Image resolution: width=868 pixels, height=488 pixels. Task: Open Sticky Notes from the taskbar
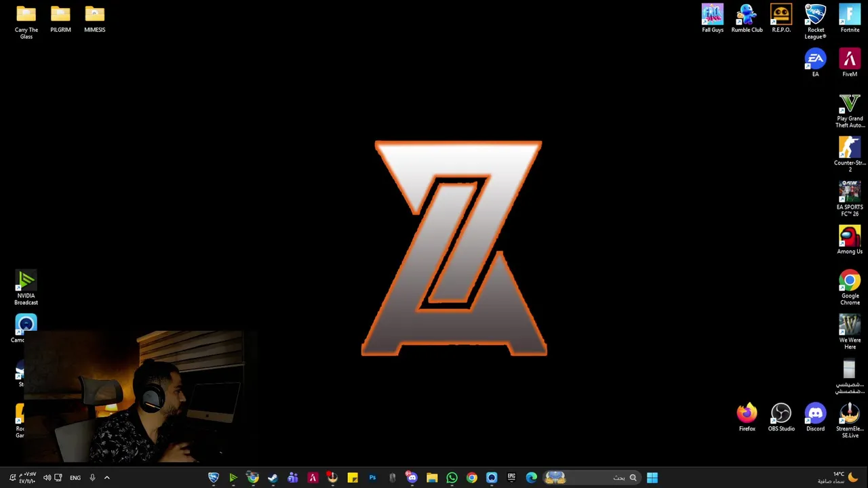point(353,478)
